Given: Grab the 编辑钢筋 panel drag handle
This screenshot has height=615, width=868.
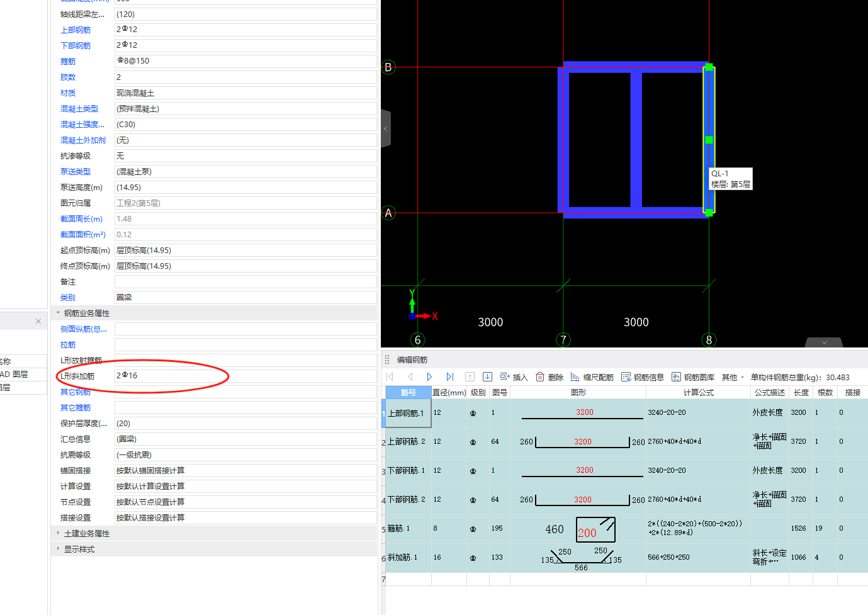Looking at the screenshot, I should 387,359.
